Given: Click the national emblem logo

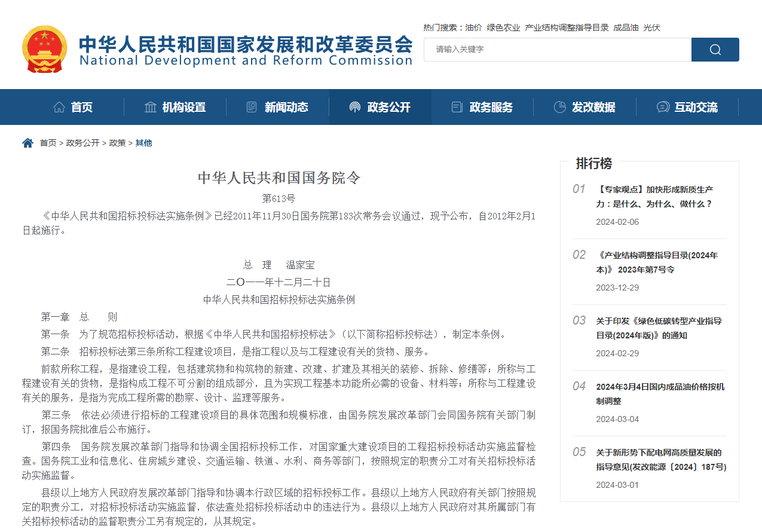Looking at the screenshot, I should click(45, 49).
